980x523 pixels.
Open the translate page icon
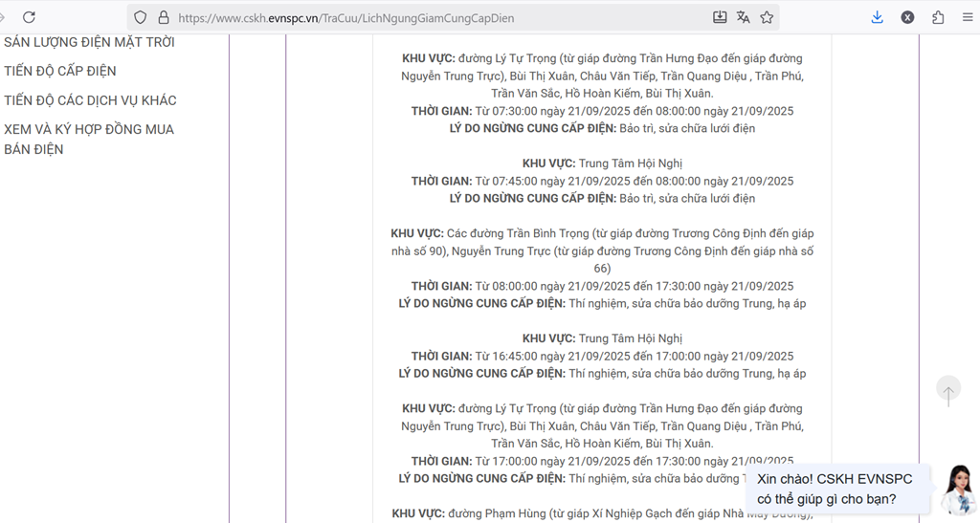pos(744,17)
